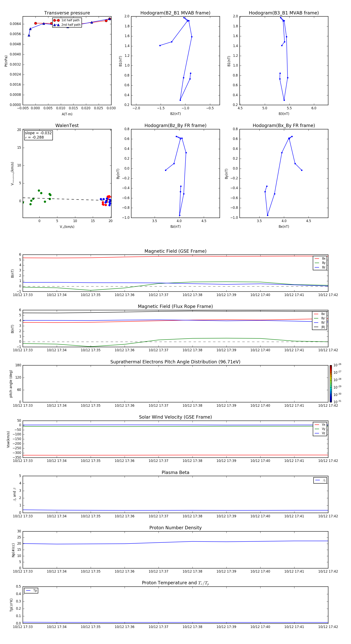Click the 'Transverse pressure' plot title
Image resolution: width=351 pixels, height=644 pixels.
67,13
